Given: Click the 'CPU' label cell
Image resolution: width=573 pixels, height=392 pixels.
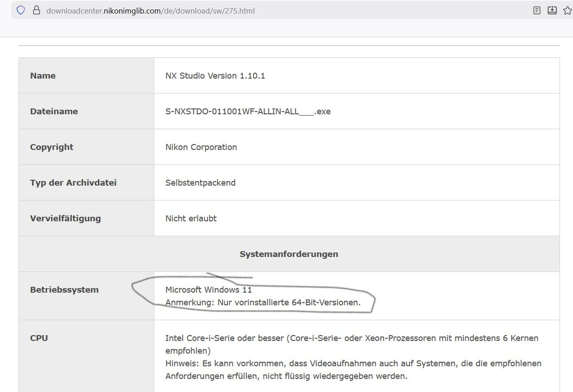Looking at the screenshot, I should (x=86, y=356).
